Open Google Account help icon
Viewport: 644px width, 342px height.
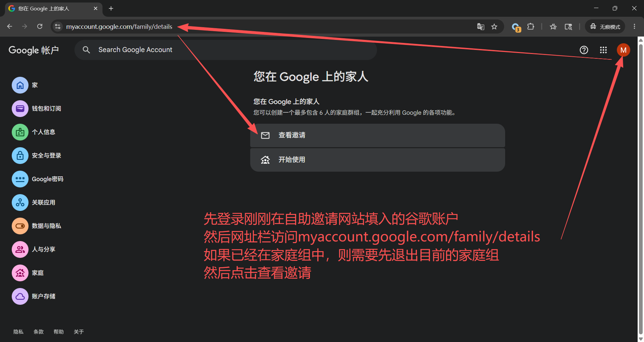[584, 50]
